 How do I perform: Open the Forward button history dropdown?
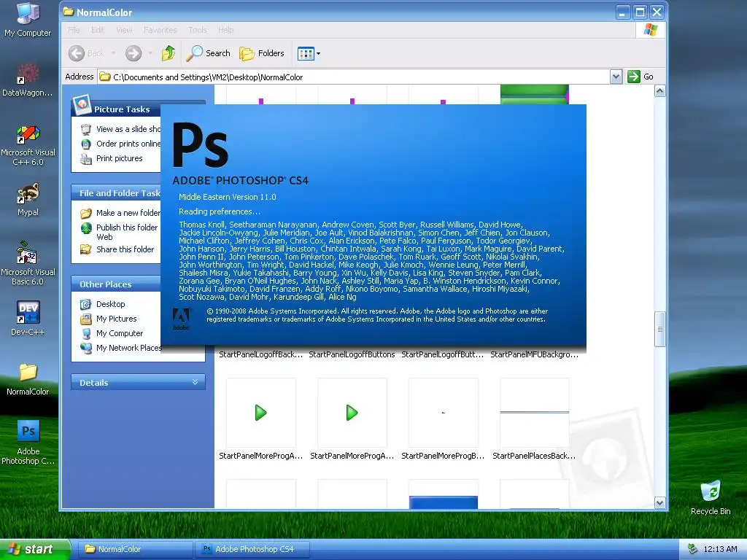pyautogui.click(x=150, y=53)
